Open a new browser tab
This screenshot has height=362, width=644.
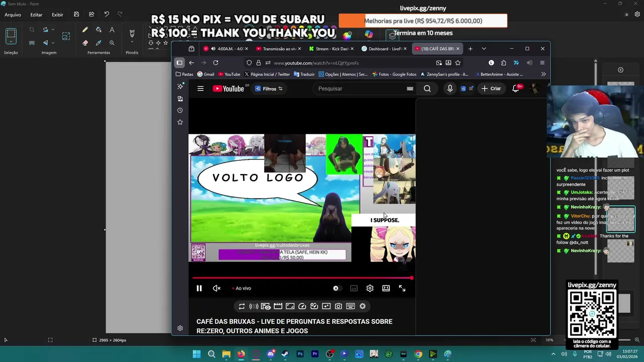[470, 49]
